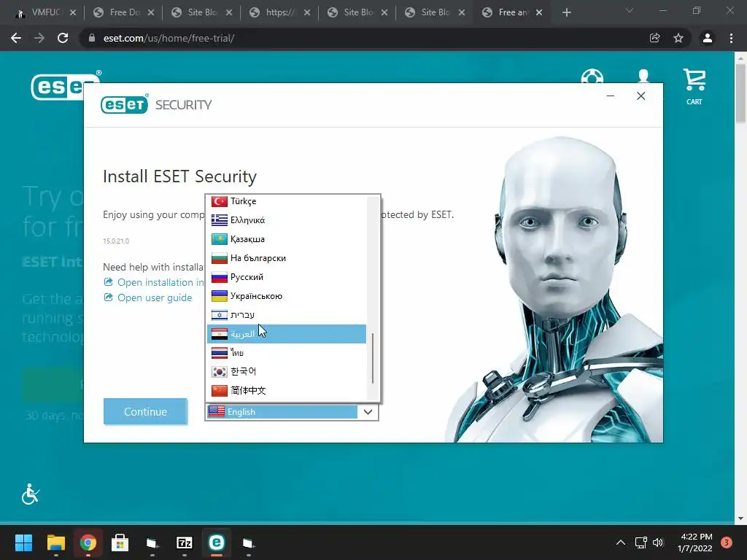Open network status tray icon

coord(640,542)
